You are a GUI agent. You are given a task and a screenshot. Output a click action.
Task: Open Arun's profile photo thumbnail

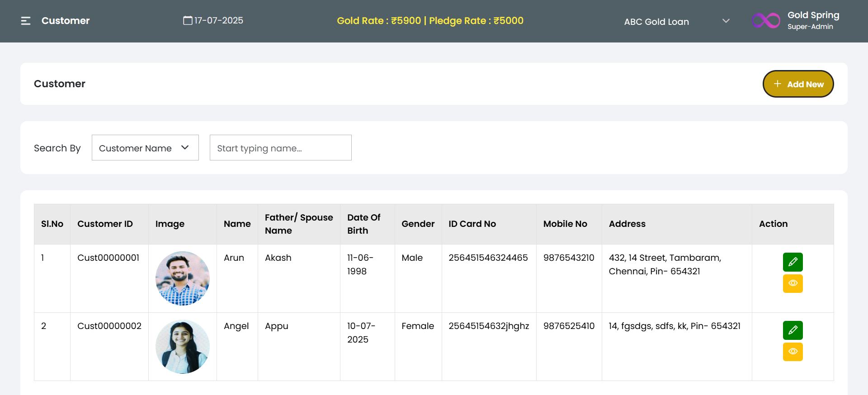click(x=183, y=278)
